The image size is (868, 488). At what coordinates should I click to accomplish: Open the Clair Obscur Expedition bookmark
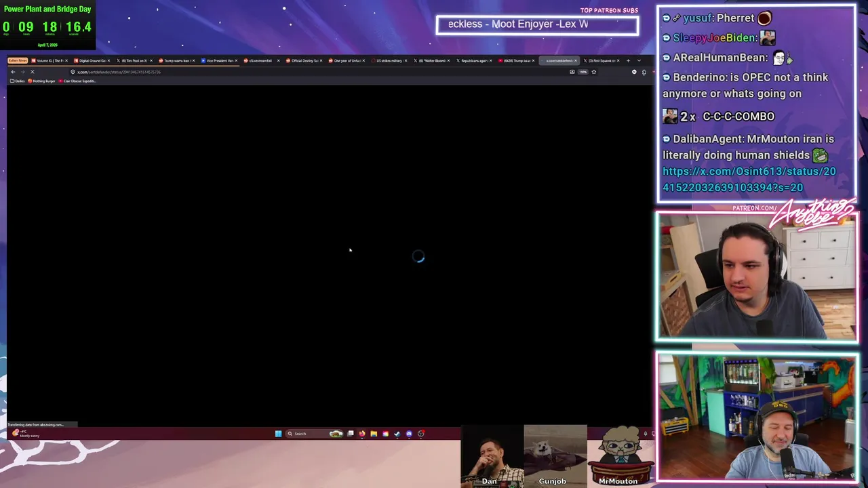pos(77,81)
